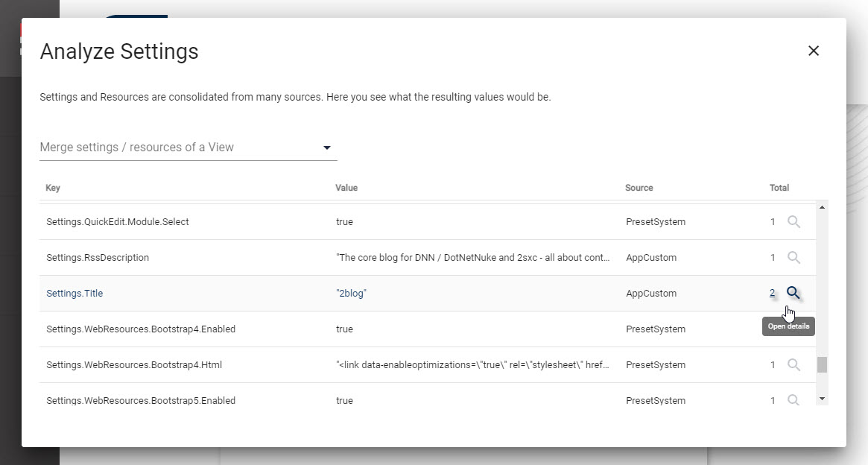Close the Analyze Settings dialog
This screenshot has width=868, height=465.
813,51
